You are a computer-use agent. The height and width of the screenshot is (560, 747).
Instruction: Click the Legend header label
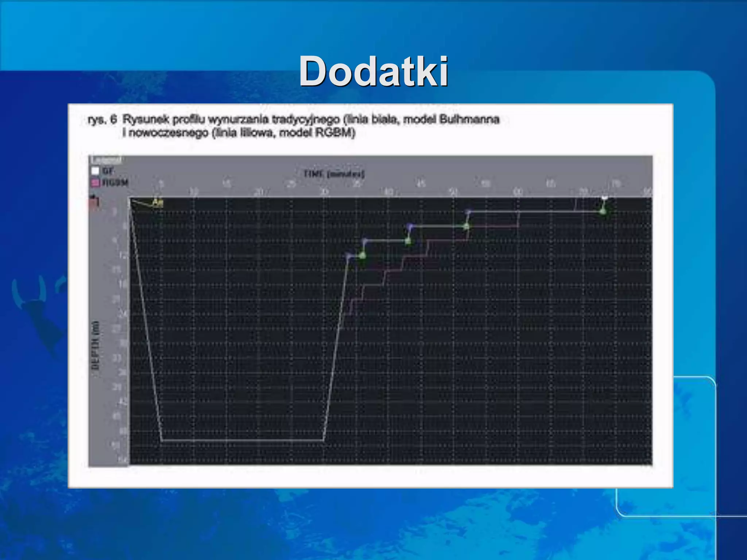point(106,160)
